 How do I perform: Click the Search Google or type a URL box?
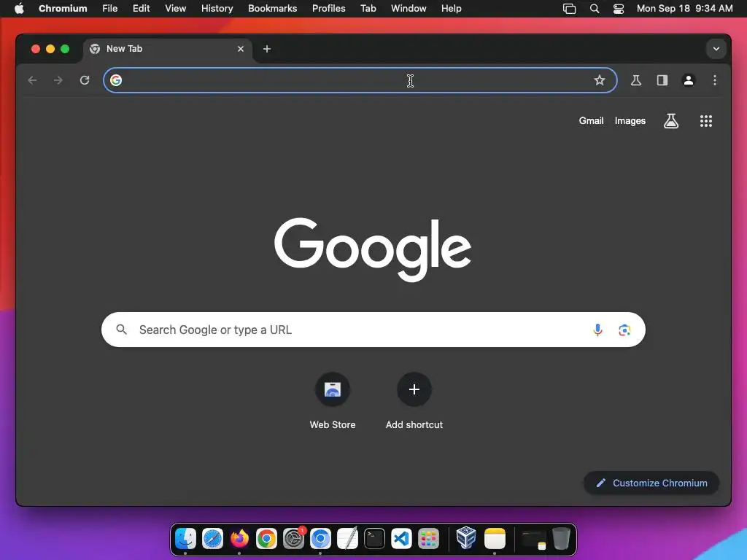373,330
